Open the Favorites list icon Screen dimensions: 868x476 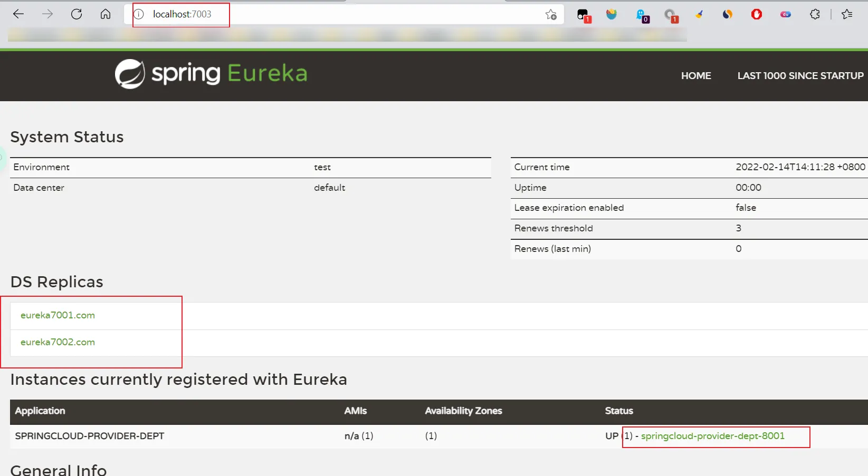point(847,15)
